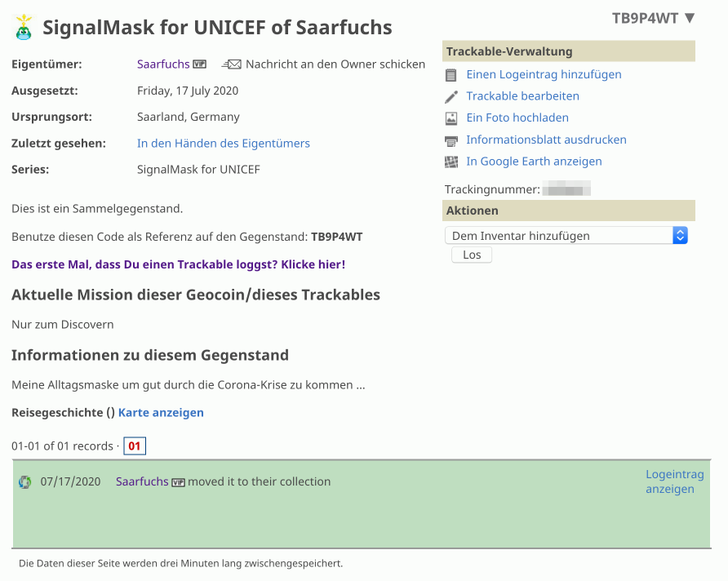Open the Karte anzeigen link
728x581 pixels.
coord(161,413)
